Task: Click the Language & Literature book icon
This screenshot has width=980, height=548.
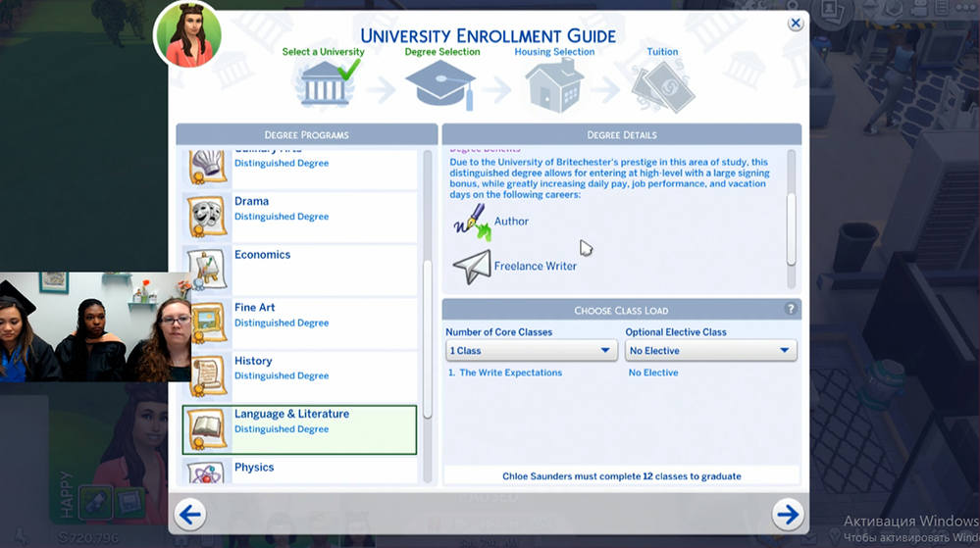Action: 207,429
